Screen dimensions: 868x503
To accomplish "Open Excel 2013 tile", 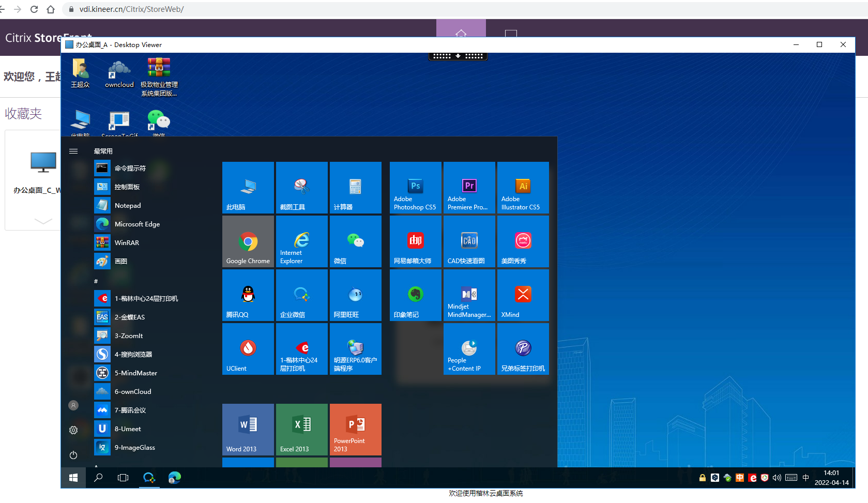I will [x=302, y=430].
